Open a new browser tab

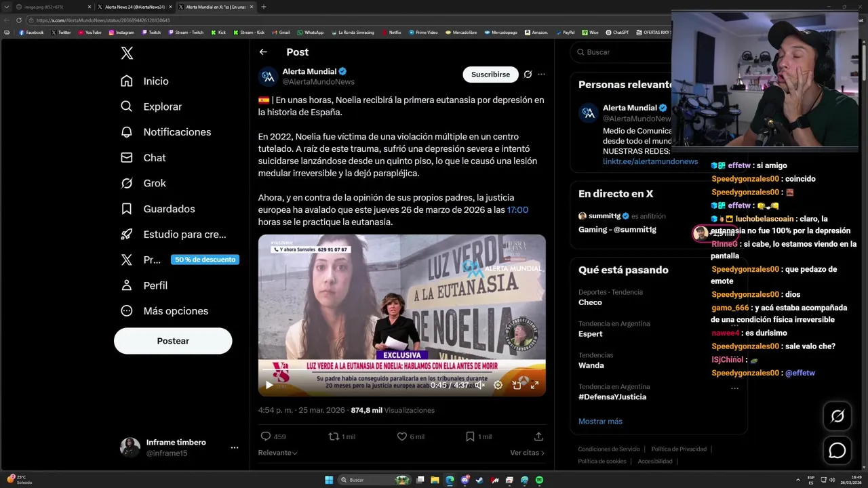[264, 7]
